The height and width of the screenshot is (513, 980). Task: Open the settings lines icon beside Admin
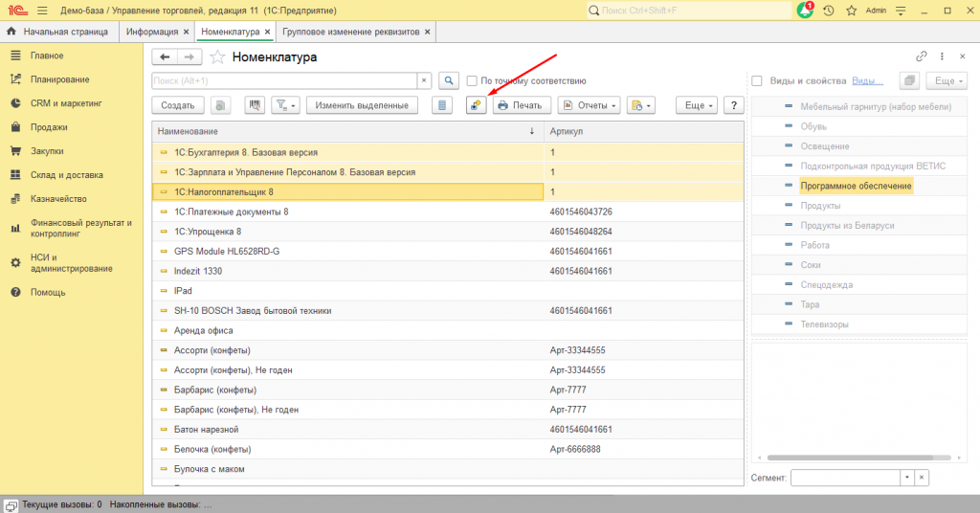(901, 11)
